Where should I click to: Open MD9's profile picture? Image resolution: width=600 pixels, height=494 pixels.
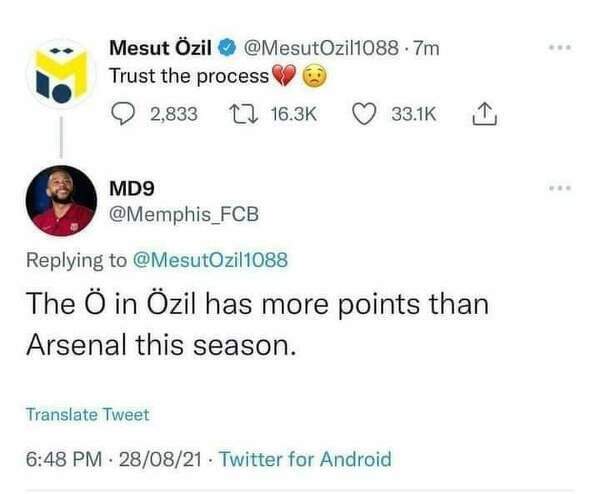tap(60, 200)
